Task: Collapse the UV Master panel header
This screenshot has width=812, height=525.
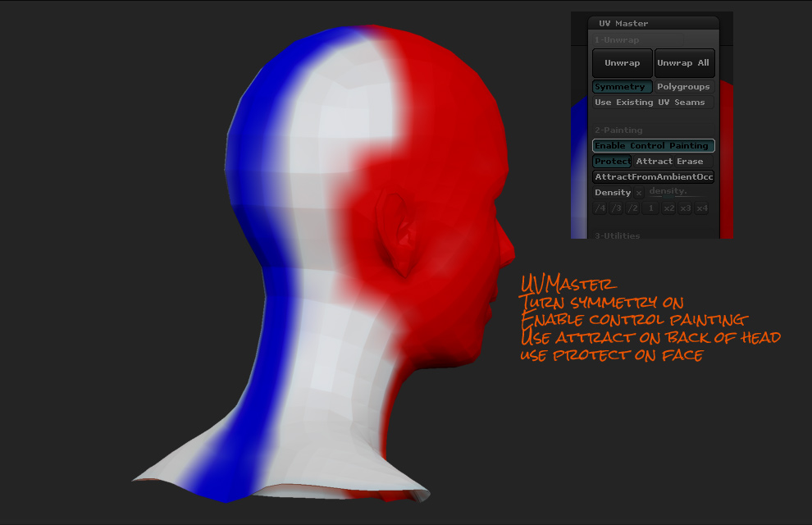Action: [654, 23]
